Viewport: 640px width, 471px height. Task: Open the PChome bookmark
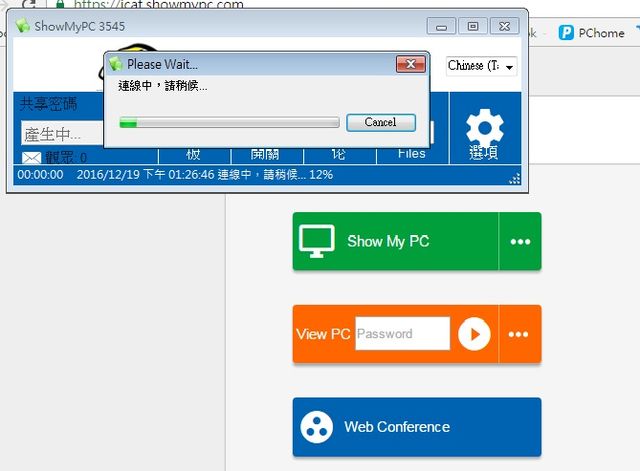point(592,33)
